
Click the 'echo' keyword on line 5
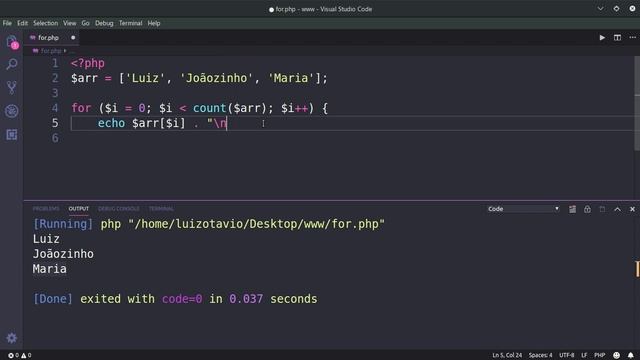(111, 123)
